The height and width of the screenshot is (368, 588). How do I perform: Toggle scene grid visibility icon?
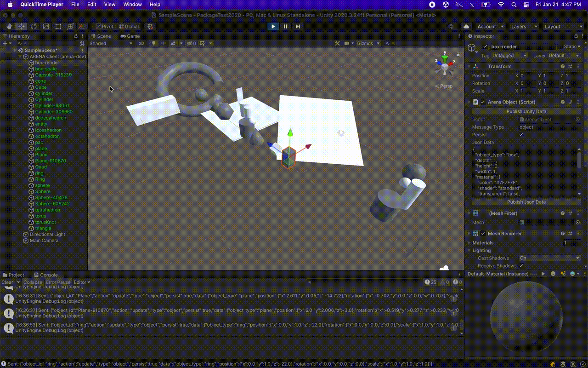coord(203,43)
